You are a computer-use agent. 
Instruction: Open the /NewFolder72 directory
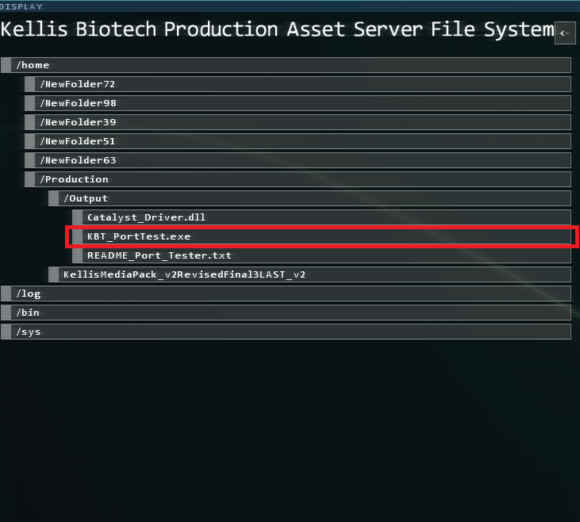click(298, 84)
